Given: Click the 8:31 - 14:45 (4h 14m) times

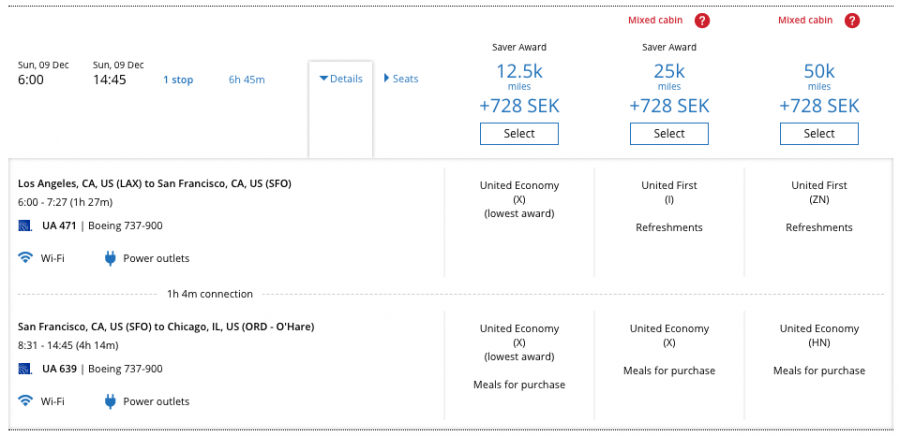Looking at the screenshot, I should pos(68,345).
